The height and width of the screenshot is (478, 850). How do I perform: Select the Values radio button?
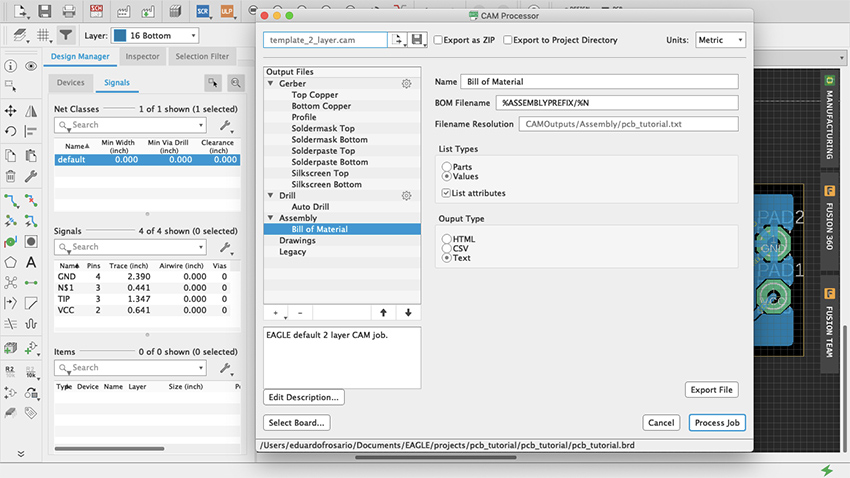point(446,176)
